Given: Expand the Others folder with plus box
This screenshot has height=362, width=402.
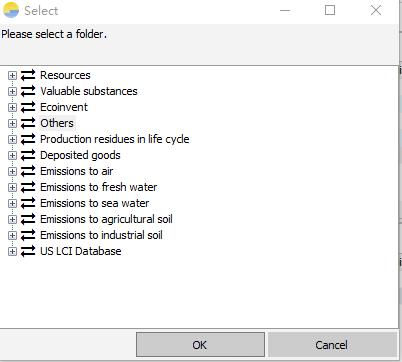Looking at the screenshot, I should [x=12, y=123].
